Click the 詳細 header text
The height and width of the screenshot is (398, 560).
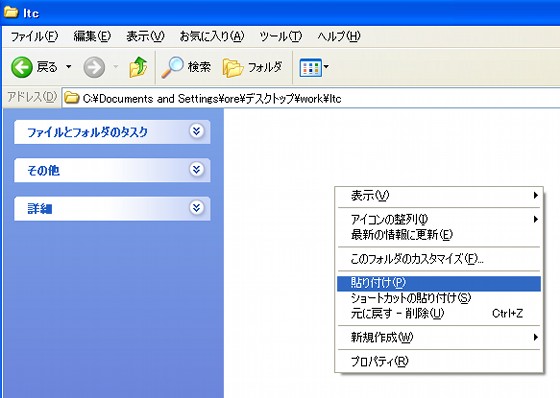click(40, 209)
